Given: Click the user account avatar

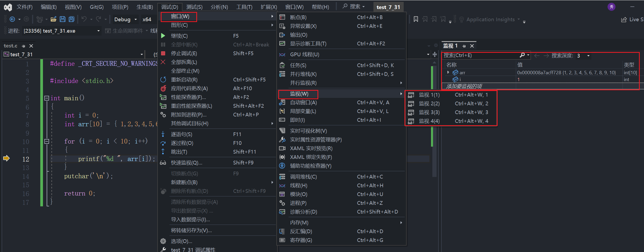Looking at the screenshot, I should point(611,7).
